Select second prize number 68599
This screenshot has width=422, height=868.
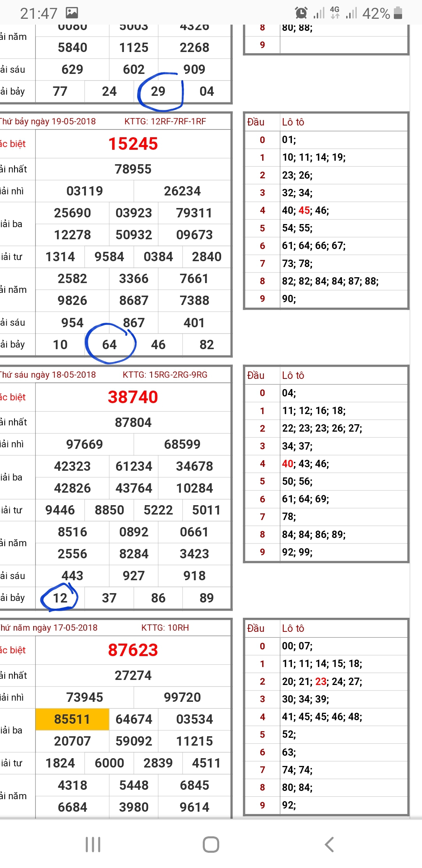tap(182, 445)
